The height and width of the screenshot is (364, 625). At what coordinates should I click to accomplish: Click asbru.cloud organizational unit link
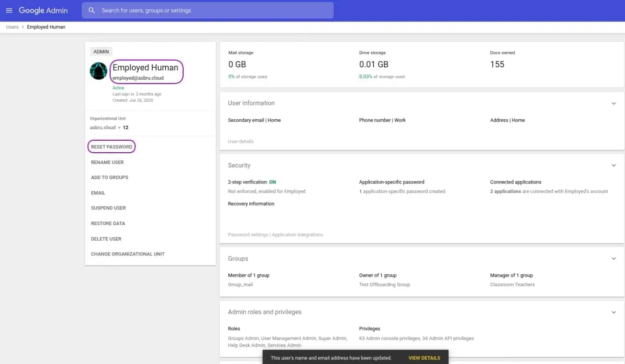coord(103,128)
